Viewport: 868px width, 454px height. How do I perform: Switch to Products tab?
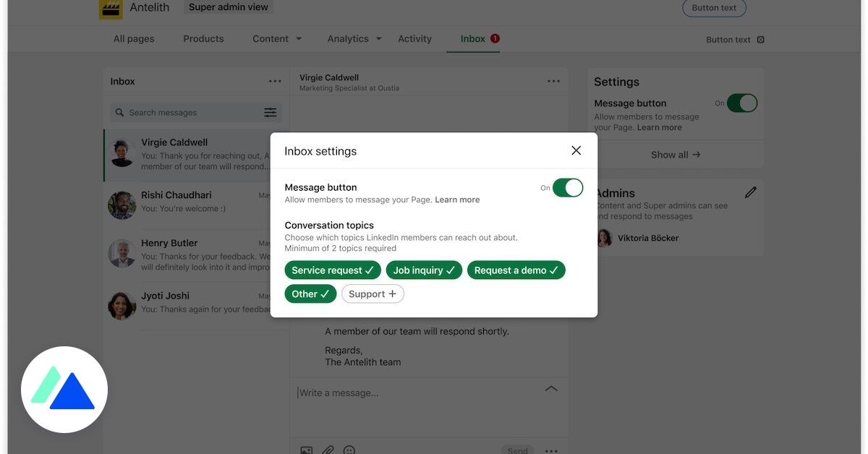pyautogui.click(x=203, y=39)
